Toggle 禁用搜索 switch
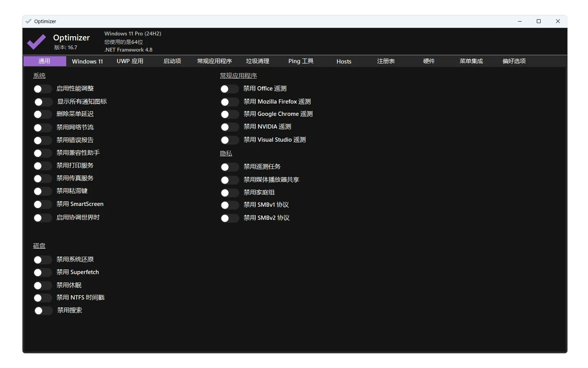 tap(43, 311)
